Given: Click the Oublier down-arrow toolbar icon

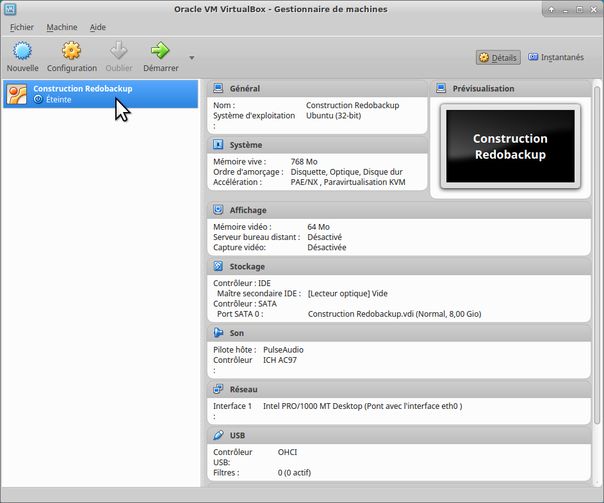Looking at the screenshot, I should pos(119,50).
